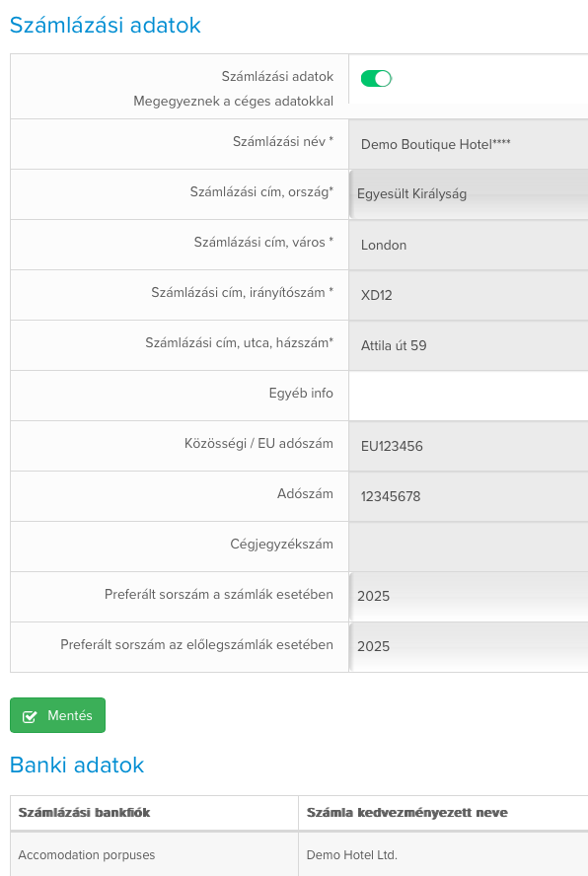Select the Accomodation porpuses bank row

click(x=299, y=854)
